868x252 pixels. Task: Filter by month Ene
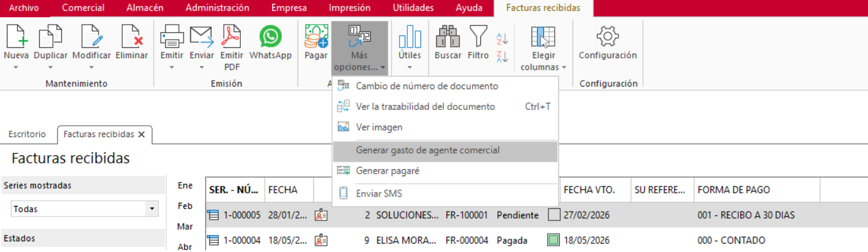point(185,186)
